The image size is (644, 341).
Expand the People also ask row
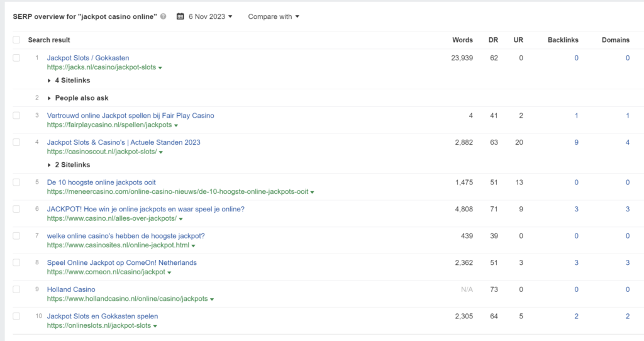pos(81,98)
